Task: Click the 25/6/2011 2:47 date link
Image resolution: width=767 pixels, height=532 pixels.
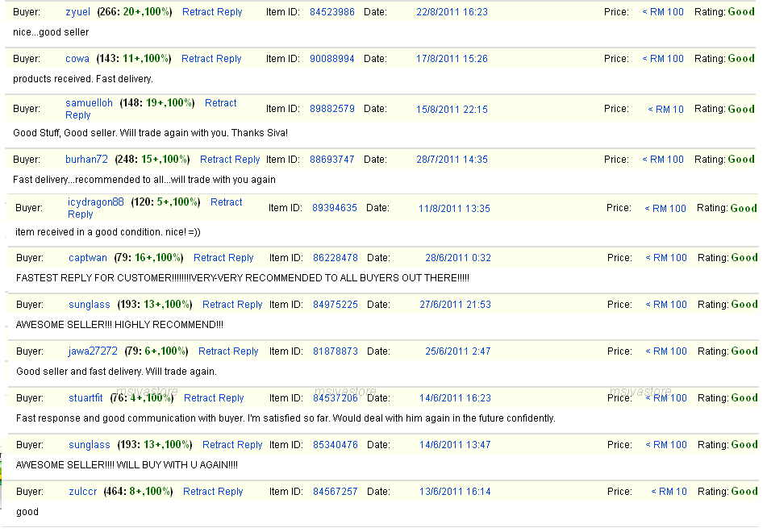Action: click(447, 351)
